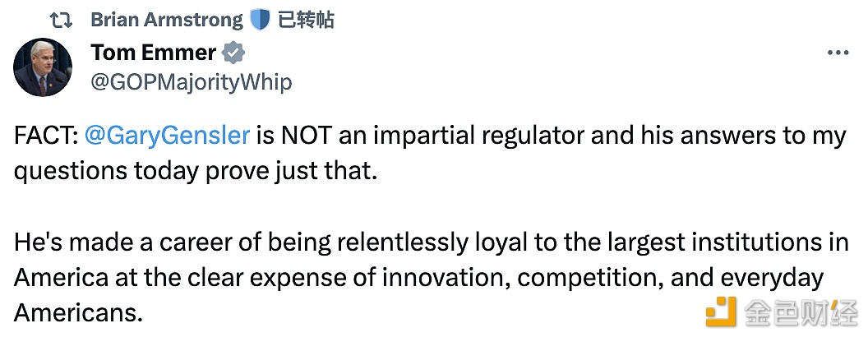Click the phrase 'impartial regulator'
The image size is (868, 337).
(x=478, y=136)
